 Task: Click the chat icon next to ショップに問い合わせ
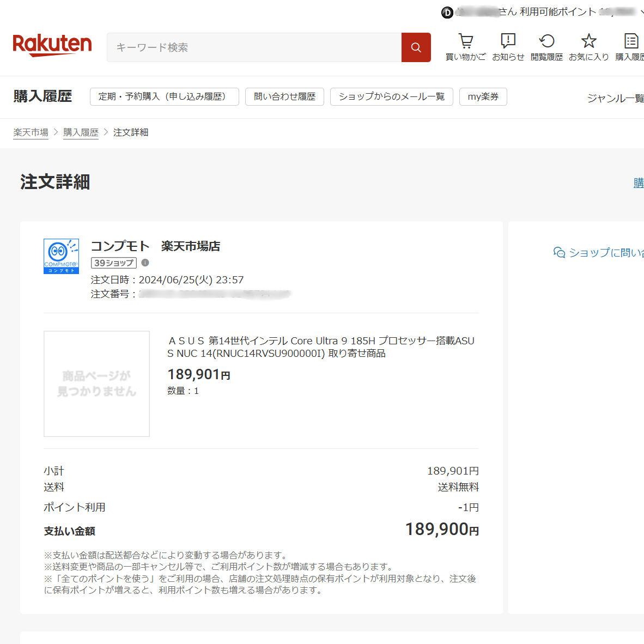[559, 253]
